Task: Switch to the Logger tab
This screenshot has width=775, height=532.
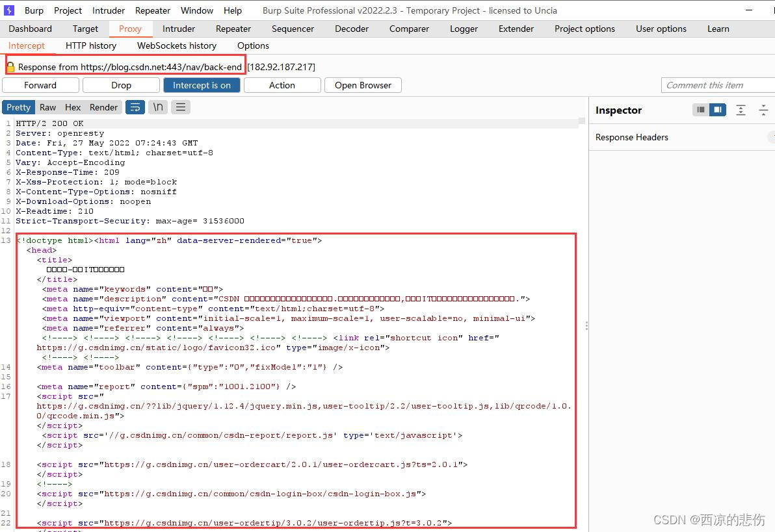Action: pyautogui.click(x=464, y=29)
